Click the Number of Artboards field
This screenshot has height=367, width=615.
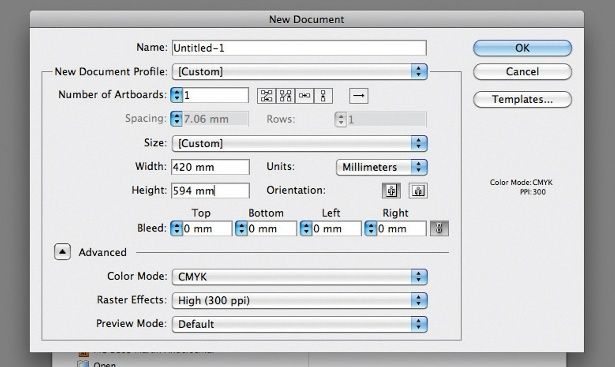coord(216,95)
